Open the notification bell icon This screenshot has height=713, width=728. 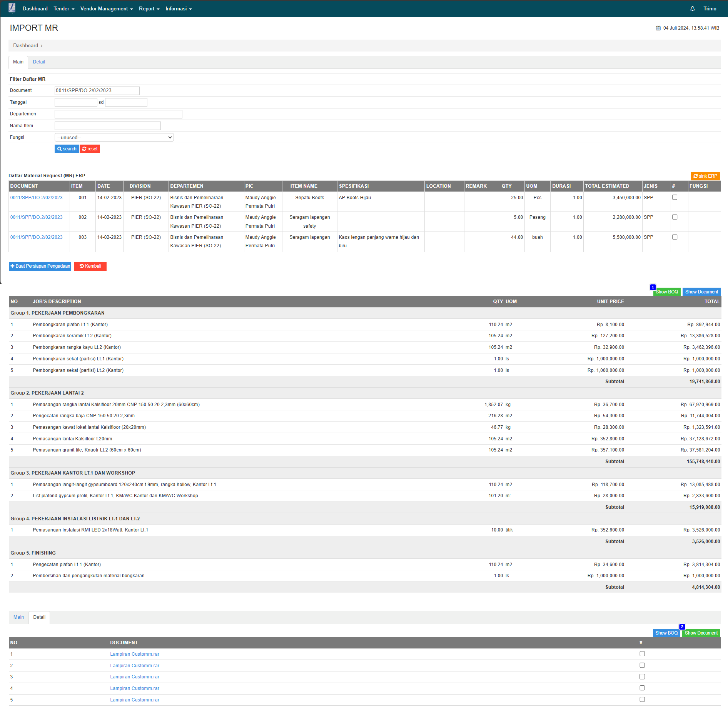tap(692, 9)
